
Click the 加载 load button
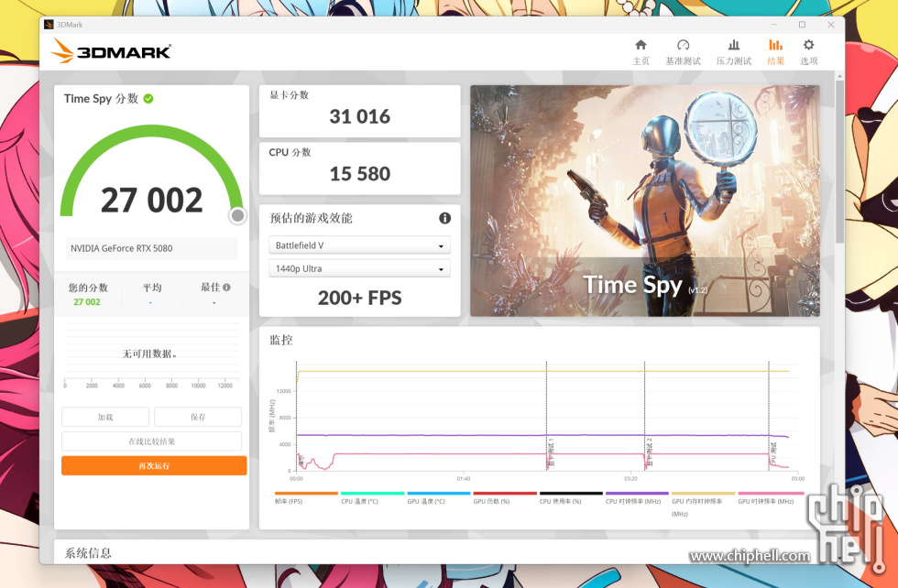point(105,417)
